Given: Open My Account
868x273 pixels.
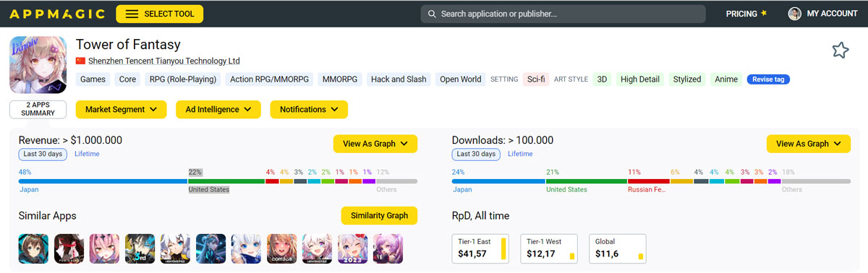Looking at the screenshot, I should pos(832,14).
